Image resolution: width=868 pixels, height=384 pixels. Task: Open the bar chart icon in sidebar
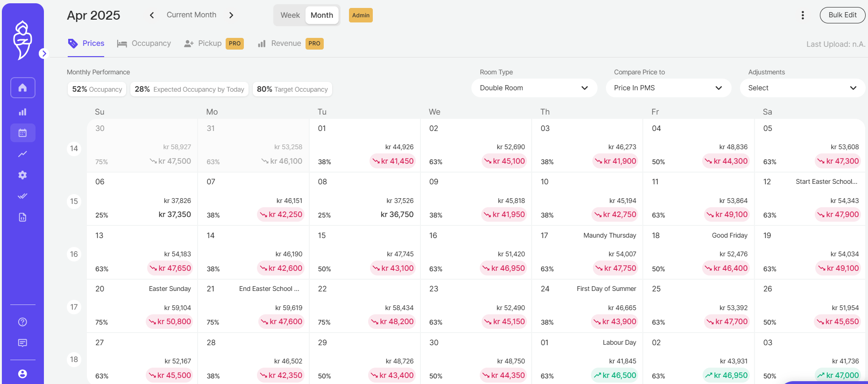pos(22,112)
